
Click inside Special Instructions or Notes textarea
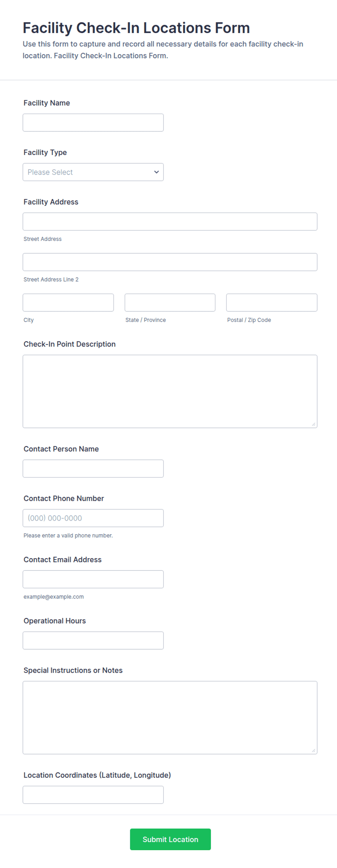pos(170,717)
